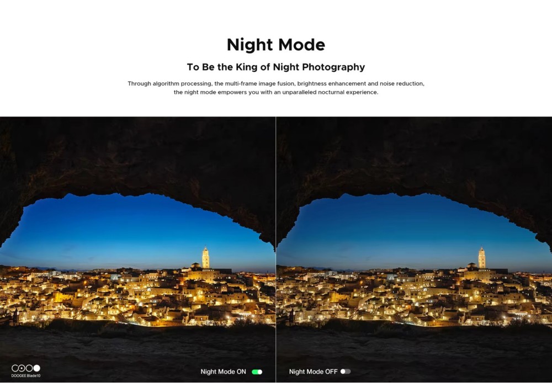This screenshot has height=392, width=552.
Task: Click the bell tower in the left photo
Action: pos(205,257)
